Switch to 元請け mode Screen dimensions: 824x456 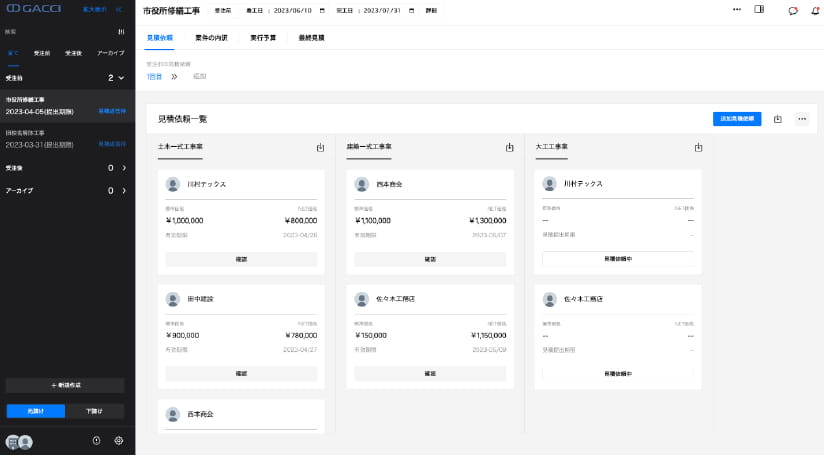(x=36, y=410)
